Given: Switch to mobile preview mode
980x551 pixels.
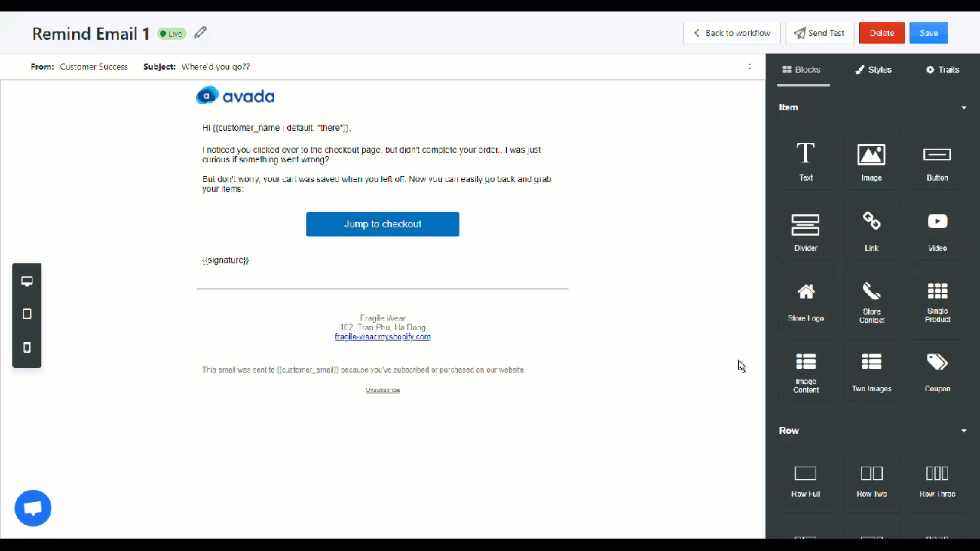Looking at the screenshot, I should (x=27, y=347).
